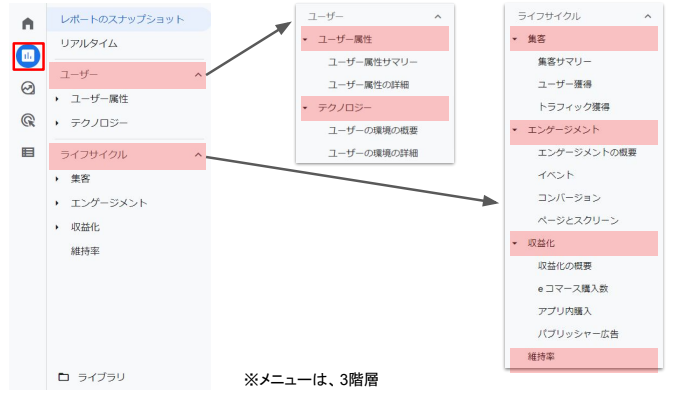The height and width of the screenshot is (397, 676).
Task: Open 維持率 in the main navigation list
Action: pos(85,251)
